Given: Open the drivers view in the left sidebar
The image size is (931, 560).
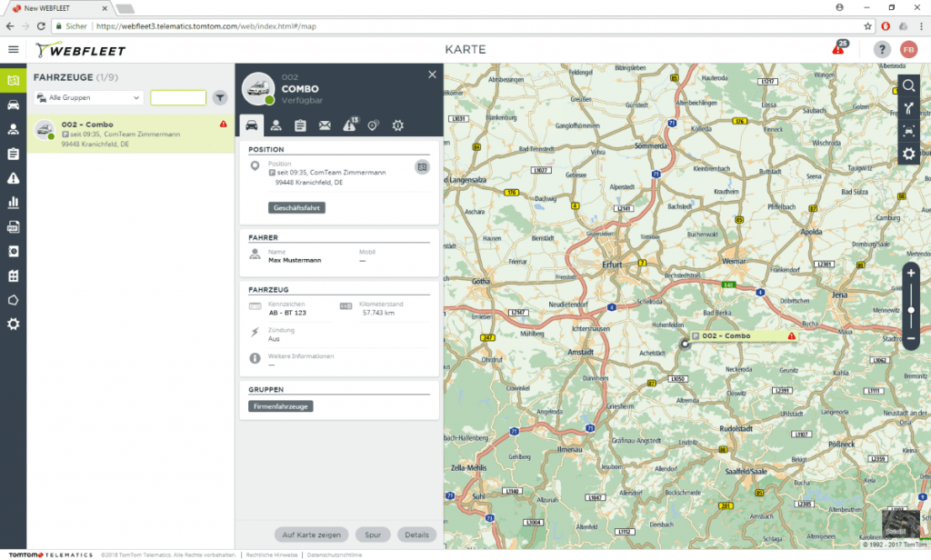Looking at the screenshot, I should (x=13, y=129).
